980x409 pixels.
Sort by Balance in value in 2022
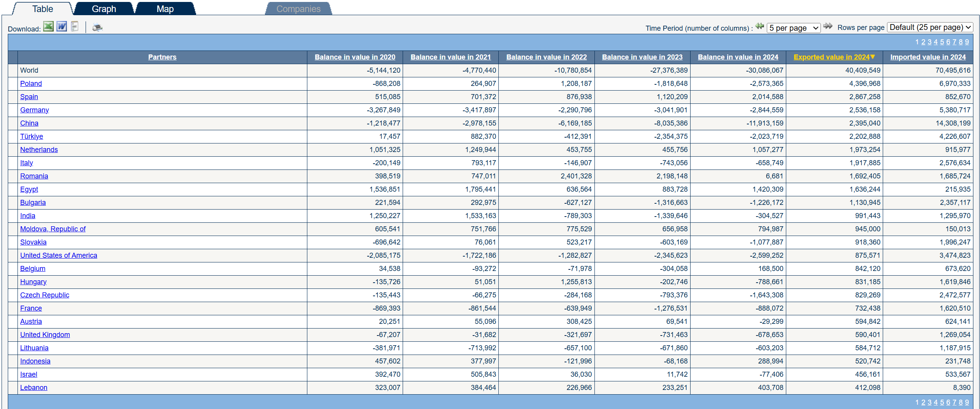[x=547, y=57]
